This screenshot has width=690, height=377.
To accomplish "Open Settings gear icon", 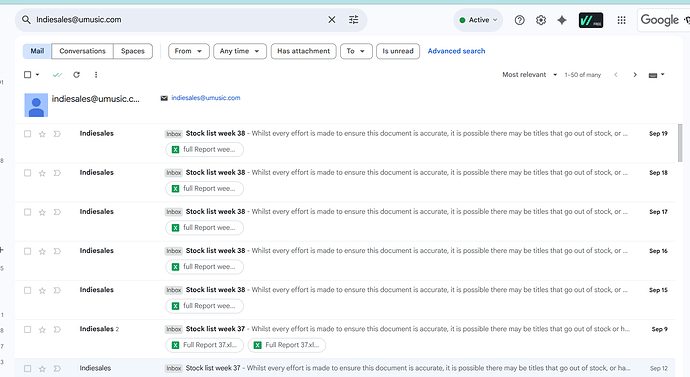I will [x=541, y=20].
